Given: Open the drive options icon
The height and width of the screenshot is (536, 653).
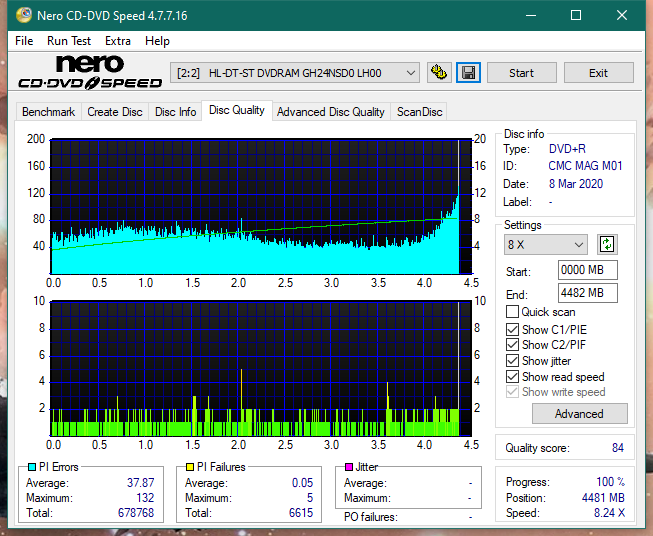Looking at the screenshot, I should pyautogui.click(x=439, y=73).
